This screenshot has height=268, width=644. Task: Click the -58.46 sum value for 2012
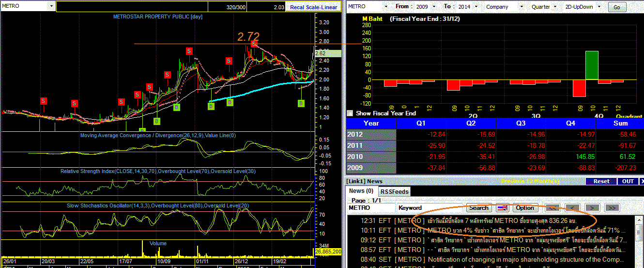(626, 134)
